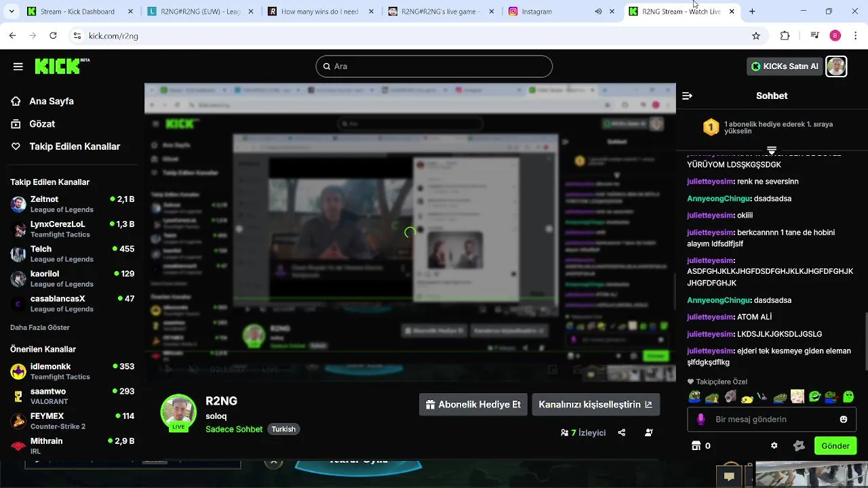
Task: Switch to R2NG#R2NG's live game tab
Action: coord(440,12)
